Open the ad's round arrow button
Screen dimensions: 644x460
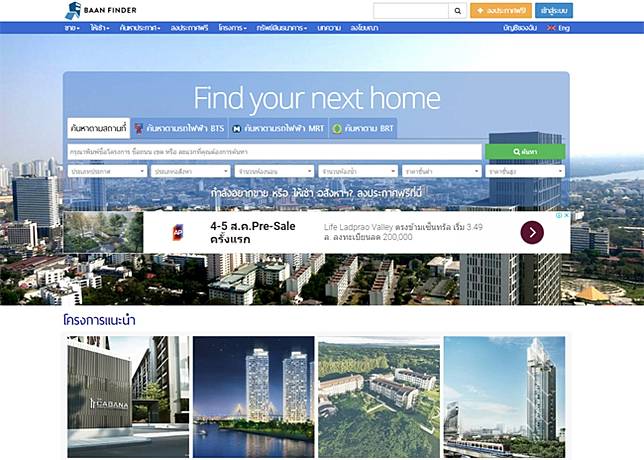pyautogui.click(x=532, y=232)
